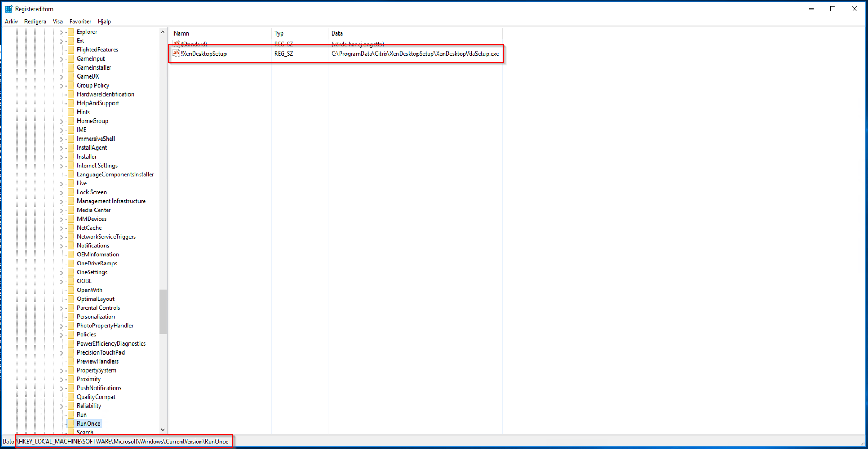Expand the PrecisionTouchPad key

tap(62, 353)
